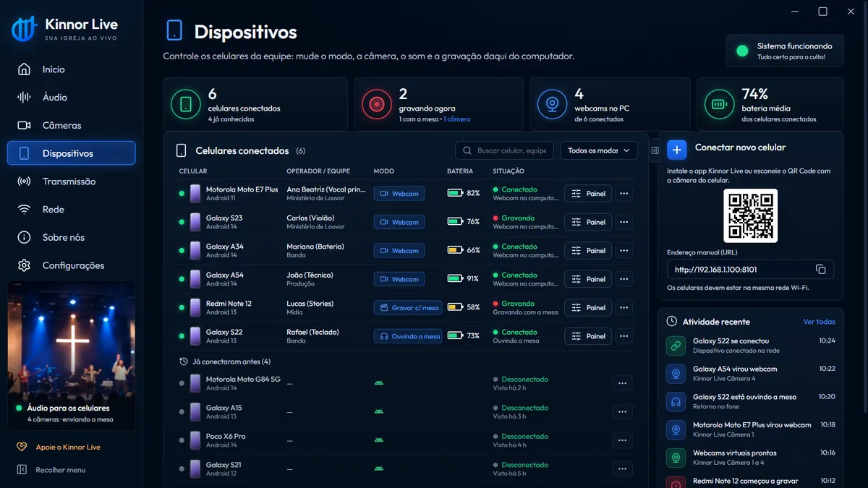Click the 1 câmera link under gravando agora
Viewport: 868px width, 488px height.
[457, 119]
